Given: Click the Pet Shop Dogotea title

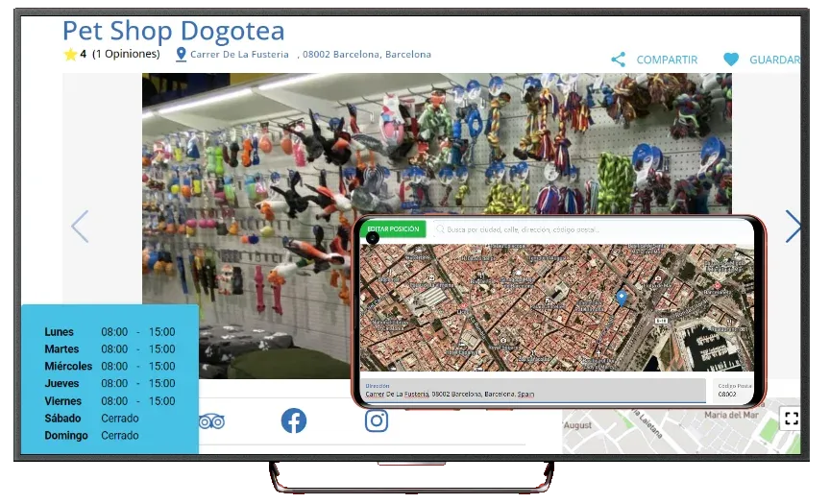Looking at the screenshot, I should [174, 31].
